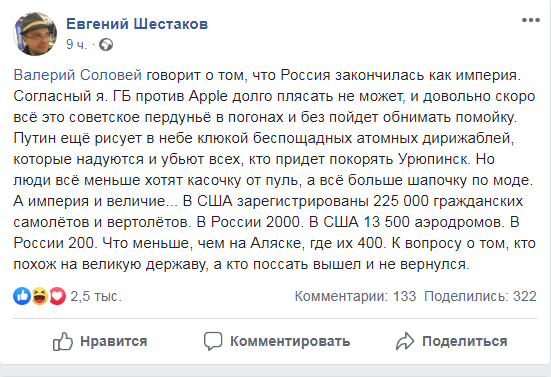Click the public globe privacy icon
The height and width of the screenshot is (377, 551).
[106, 45]
